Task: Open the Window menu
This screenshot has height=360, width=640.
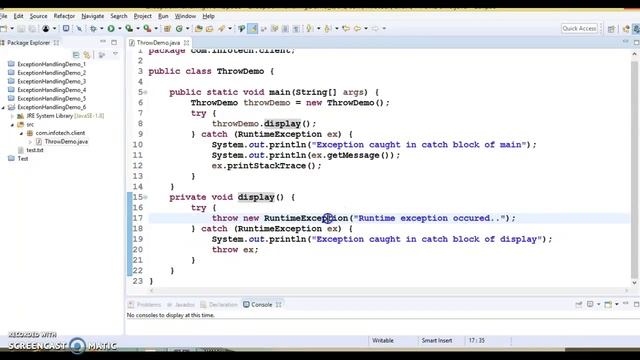Action: (x=185, y=16)
